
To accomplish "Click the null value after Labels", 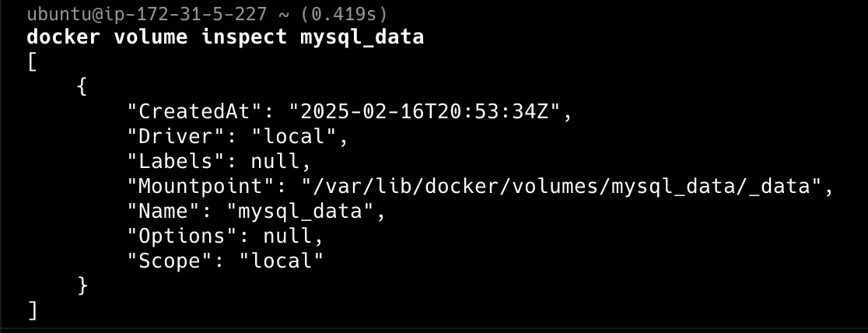I will tap(275, 161).
